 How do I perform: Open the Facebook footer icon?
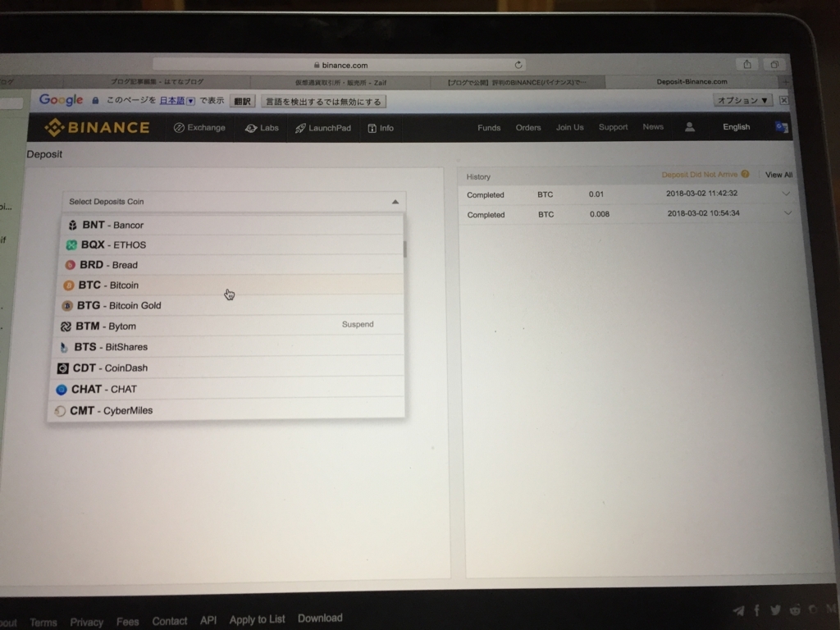757,610
